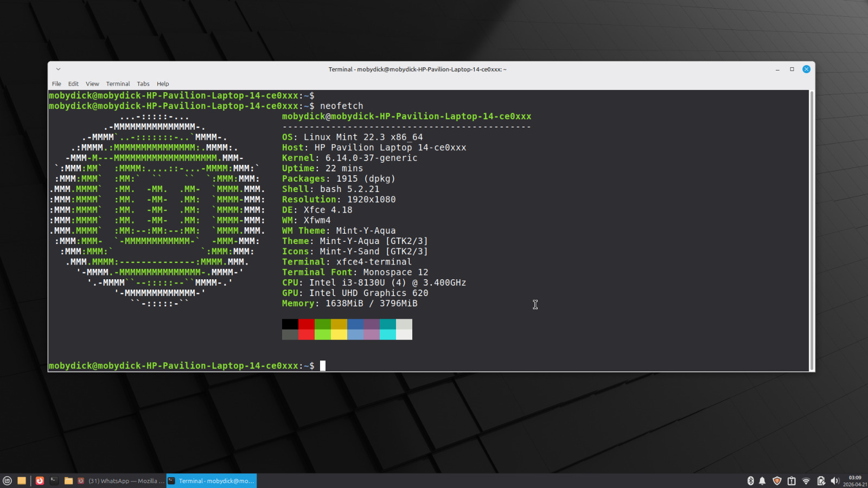
Task: Open the File menu
Action: point(56,84)
